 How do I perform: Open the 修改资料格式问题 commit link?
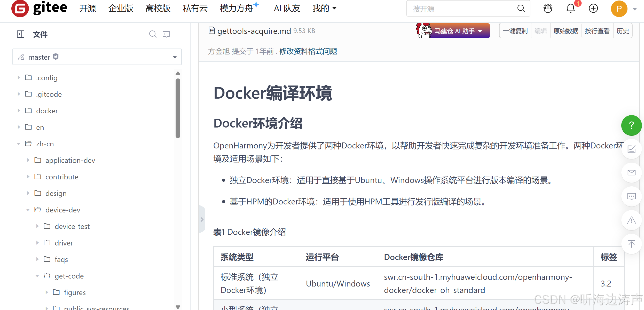(308, 51)
